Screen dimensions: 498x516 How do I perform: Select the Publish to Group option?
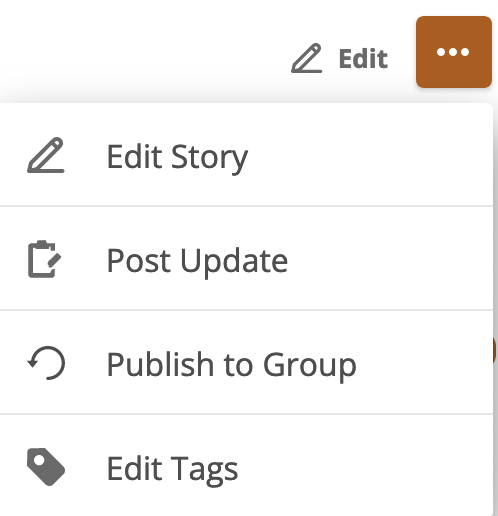[x=246, y=363]
